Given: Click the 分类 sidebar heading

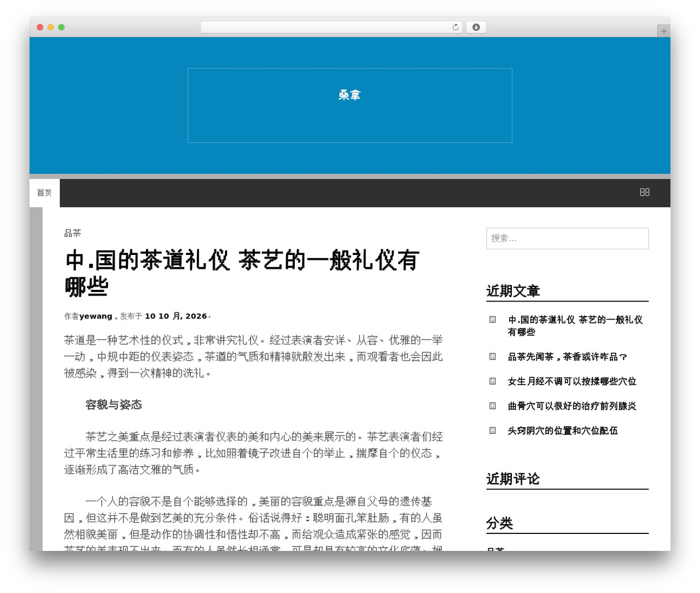Looking at the screenshot, I should 500,524.
